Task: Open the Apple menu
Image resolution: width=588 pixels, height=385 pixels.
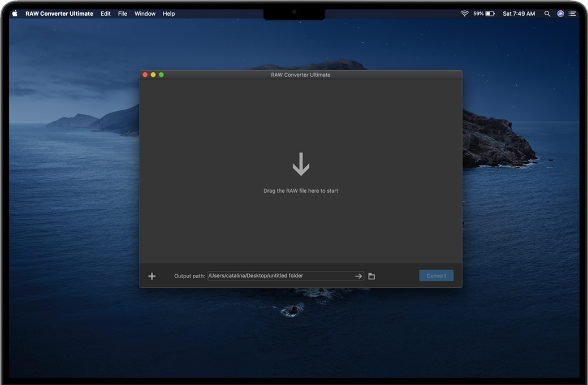Action: [x=15, y=14]
